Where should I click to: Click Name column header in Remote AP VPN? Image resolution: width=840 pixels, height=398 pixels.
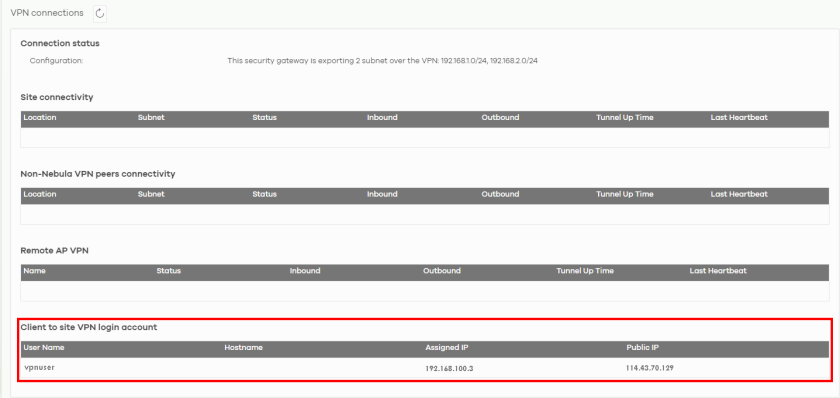tap(35, 271)
